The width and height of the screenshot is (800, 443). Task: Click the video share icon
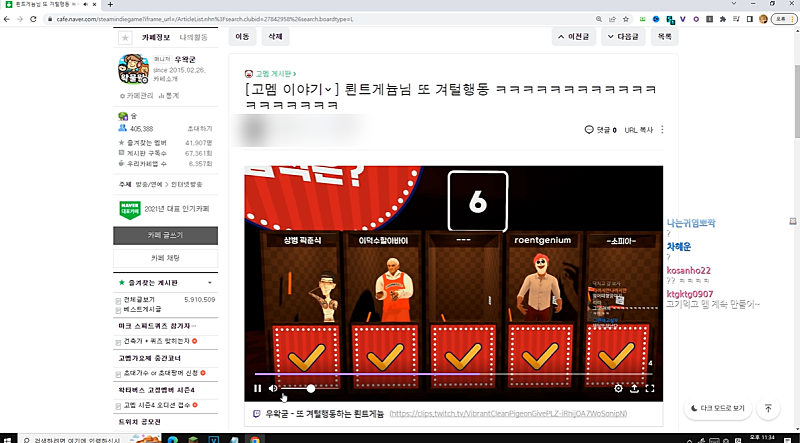[x=634, y=388]
